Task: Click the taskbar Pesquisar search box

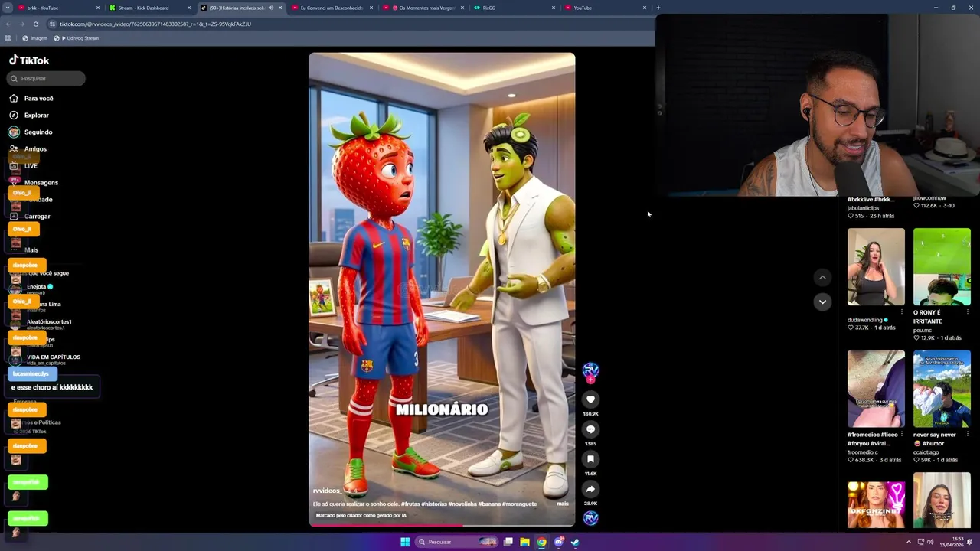Action: click(457, 542)
